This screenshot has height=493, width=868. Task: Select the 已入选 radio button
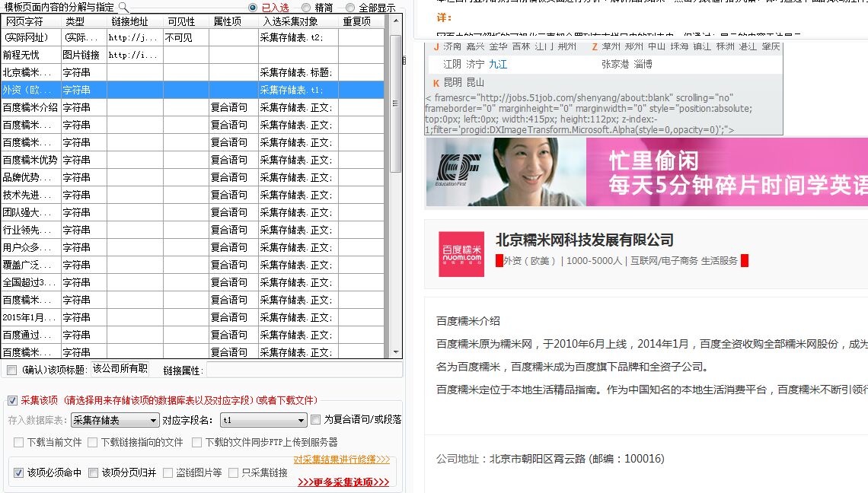253,8
